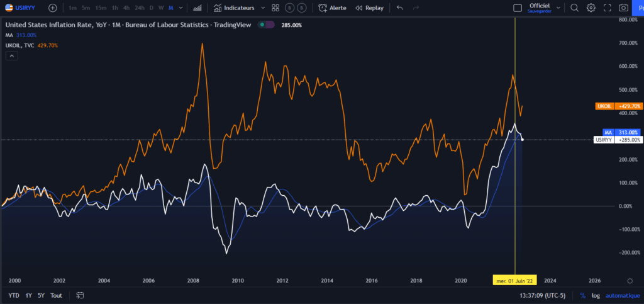Collapse the indicator legend arrow
The height and width of the screenshot is (304, 644).
[x=11, y=56]
